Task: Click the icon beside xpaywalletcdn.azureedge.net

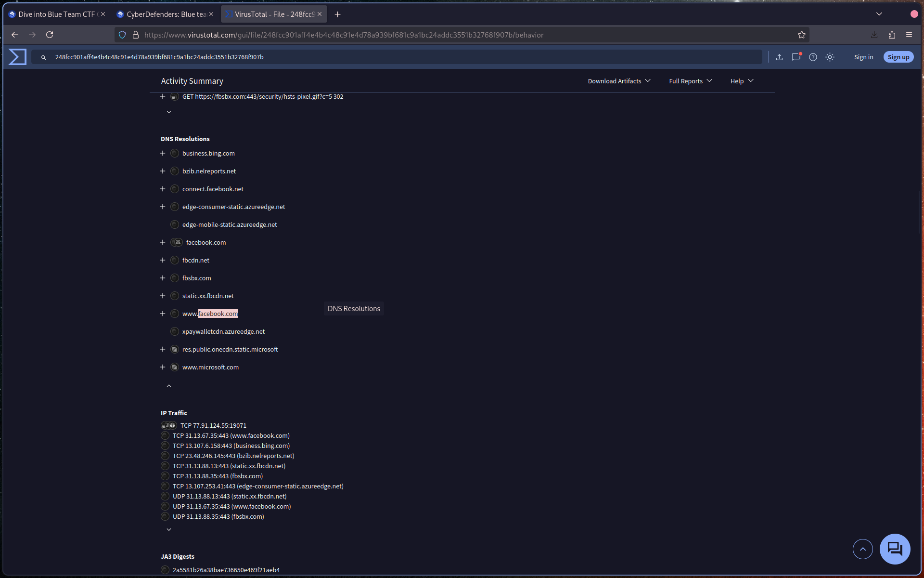Action: 175,331
